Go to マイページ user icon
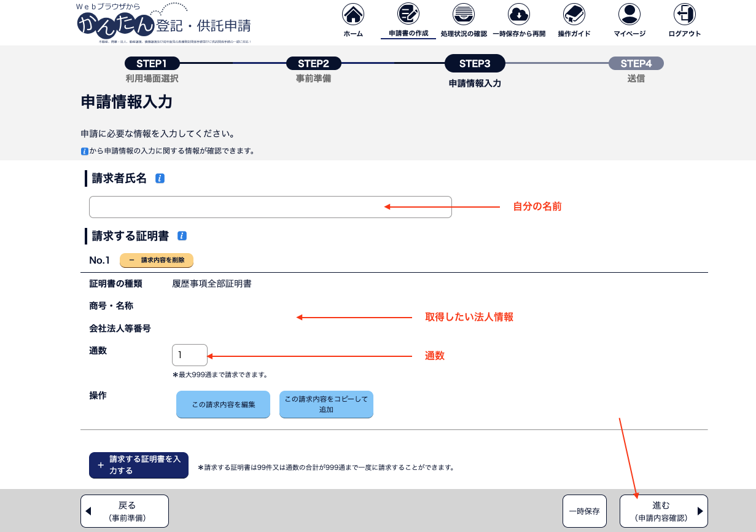This screenshot has height=532, width=756. tap(629, 14)
